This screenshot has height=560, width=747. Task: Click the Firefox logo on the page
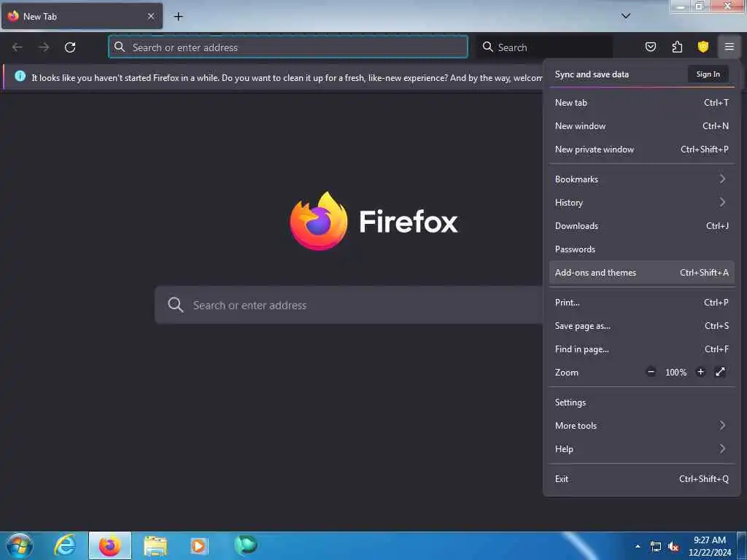point(318,221)
